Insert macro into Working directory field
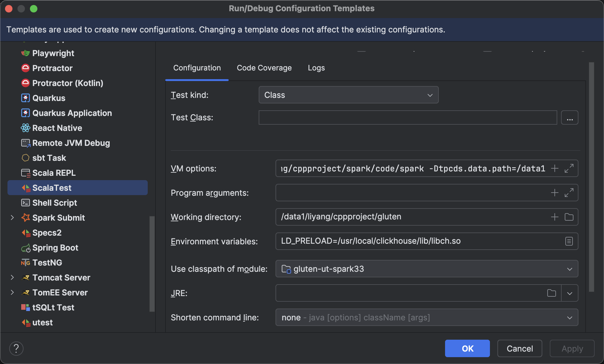Image resolution: width=604 pixels, height=364 pixels. click(554, 217)
